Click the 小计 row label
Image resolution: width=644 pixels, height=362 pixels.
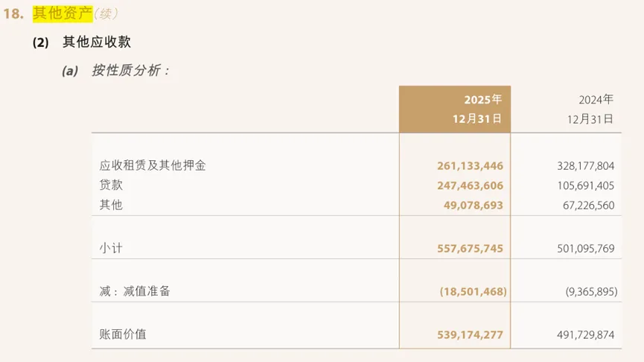[x=111, y=248]
